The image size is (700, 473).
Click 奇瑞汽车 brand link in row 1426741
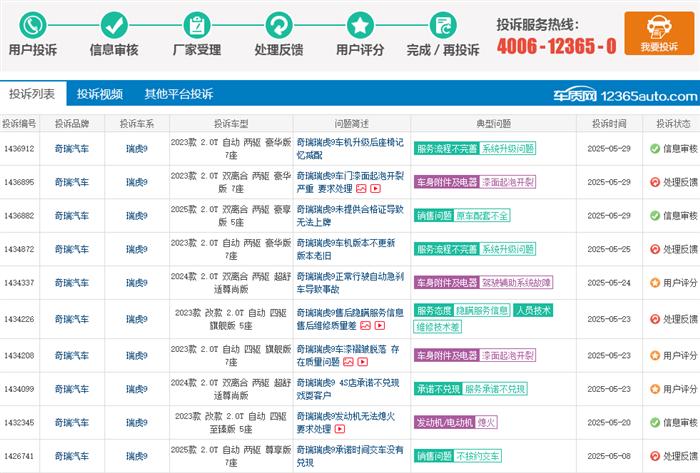point(72,456)
